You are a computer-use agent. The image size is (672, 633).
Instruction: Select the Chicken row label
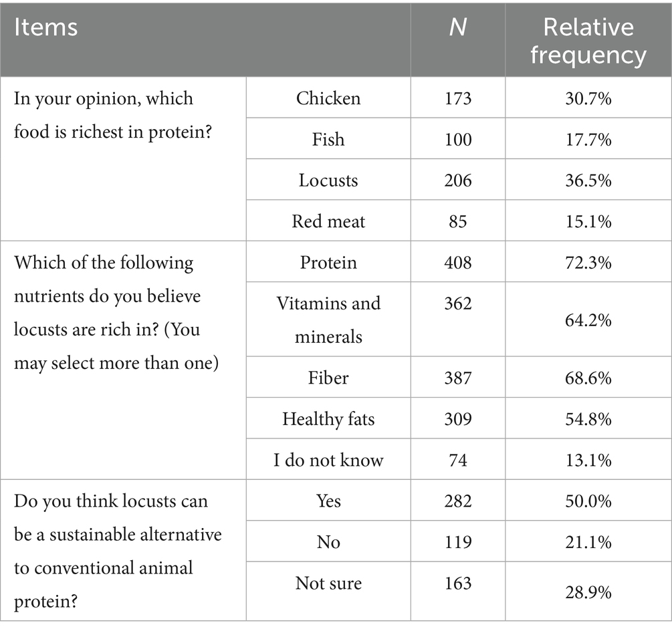[328, 98]
